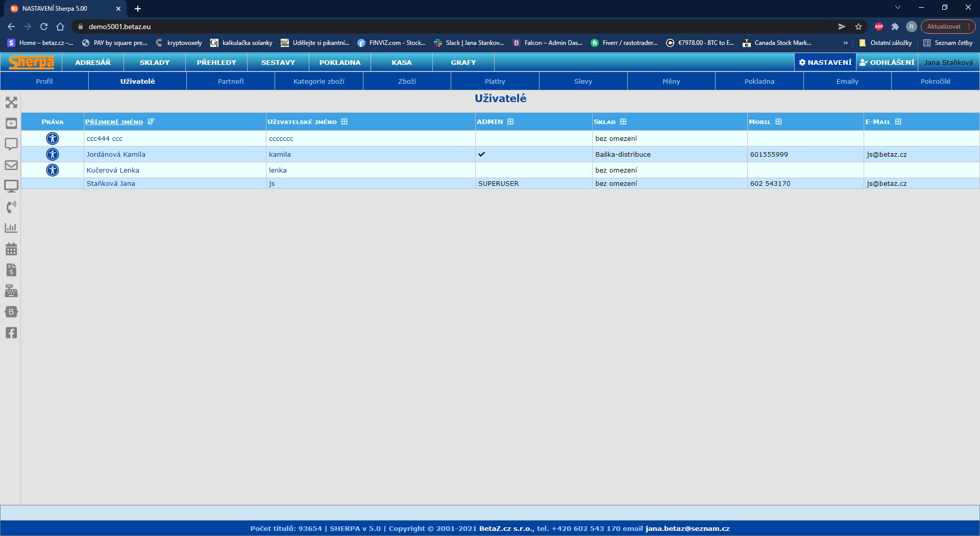This screenshot has width=980, height=536.
Task: Expand the E-Mail column filter icon
Action: pyautogui.click(x=898, y=121)
